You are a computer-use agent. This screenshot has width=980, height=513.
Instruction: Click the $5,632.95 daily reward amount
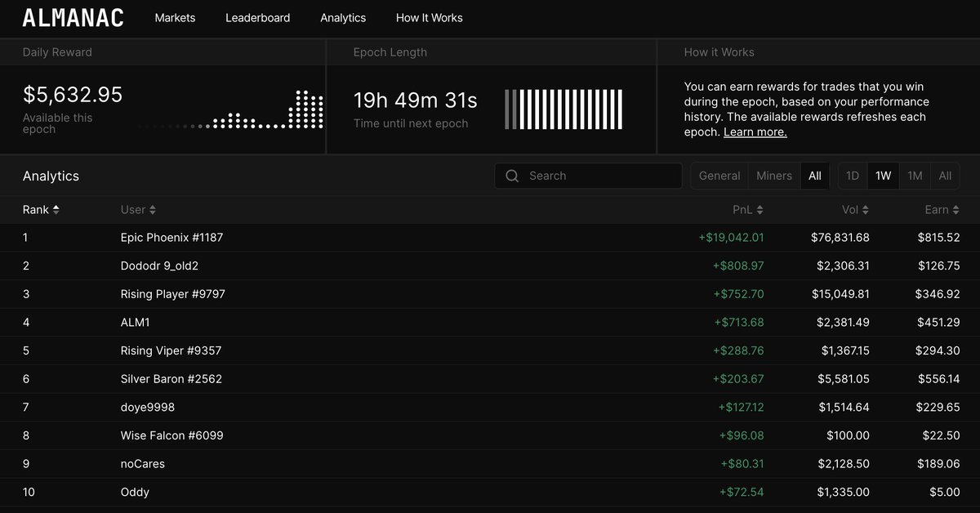pos(73,95)
